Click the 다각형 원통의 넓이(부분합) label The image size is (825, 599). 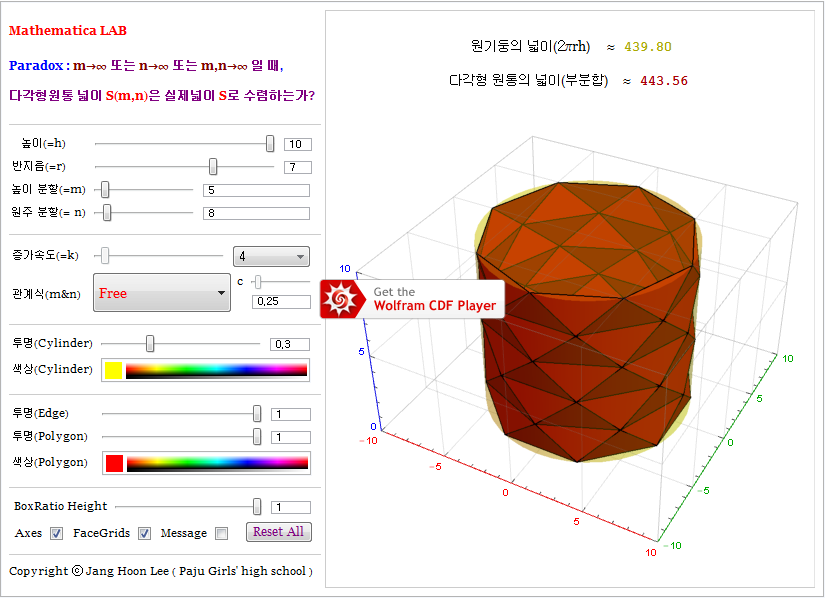click(x=528, y=81)
